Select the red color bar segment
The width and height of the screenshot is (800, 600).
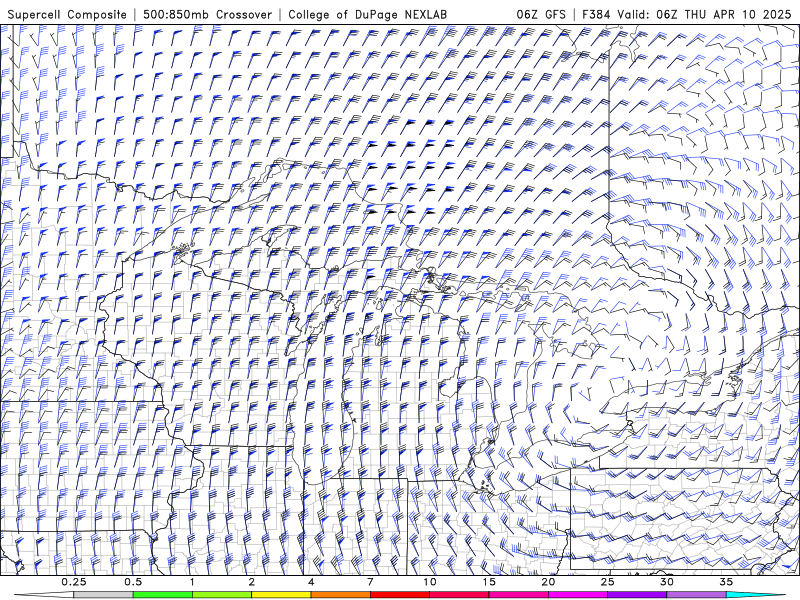point(399,595)
